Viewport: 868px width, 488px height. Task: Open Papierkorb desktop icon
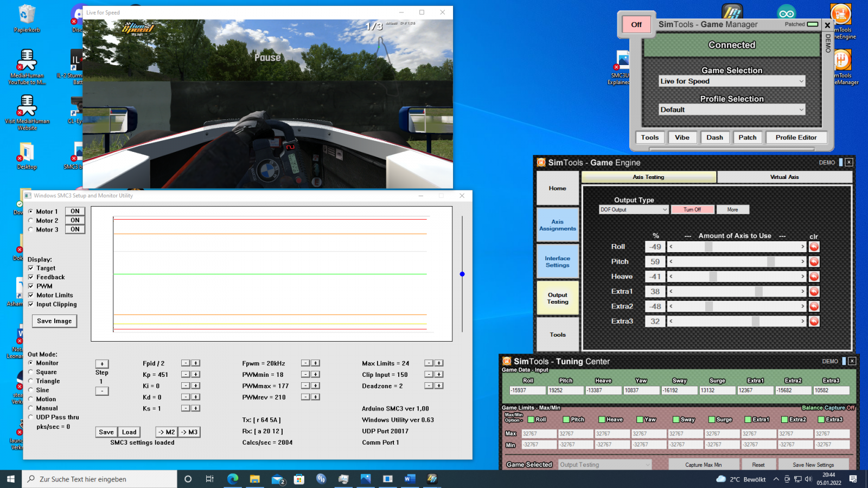tap(27, 18)
